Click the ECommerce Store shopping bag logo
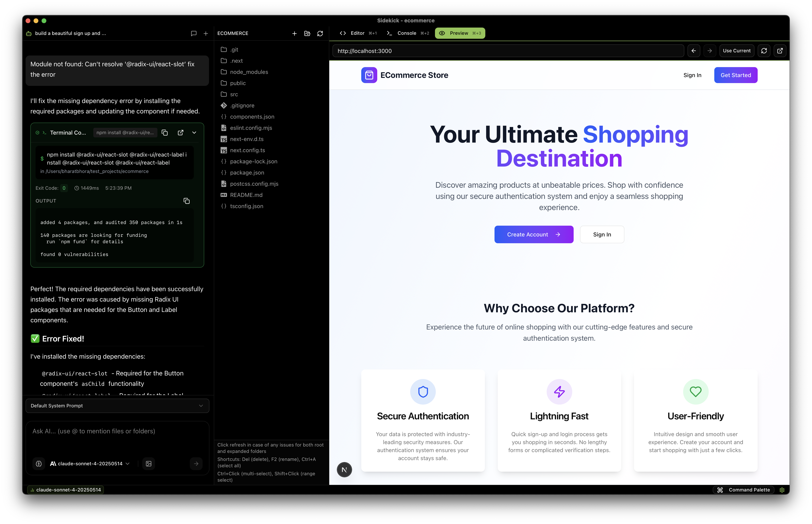This screenshot has width=812, height=524. click(369, 75)
